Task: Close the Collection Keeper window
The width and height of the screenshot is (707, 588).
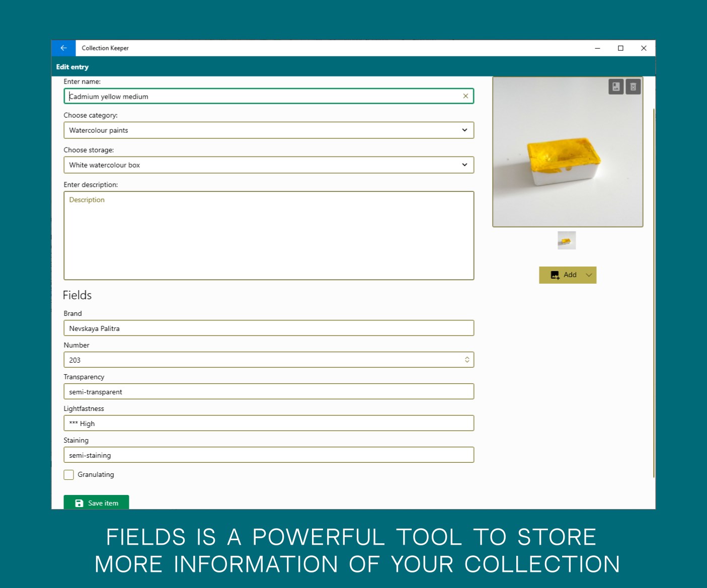Action: [x=644, y=48]
